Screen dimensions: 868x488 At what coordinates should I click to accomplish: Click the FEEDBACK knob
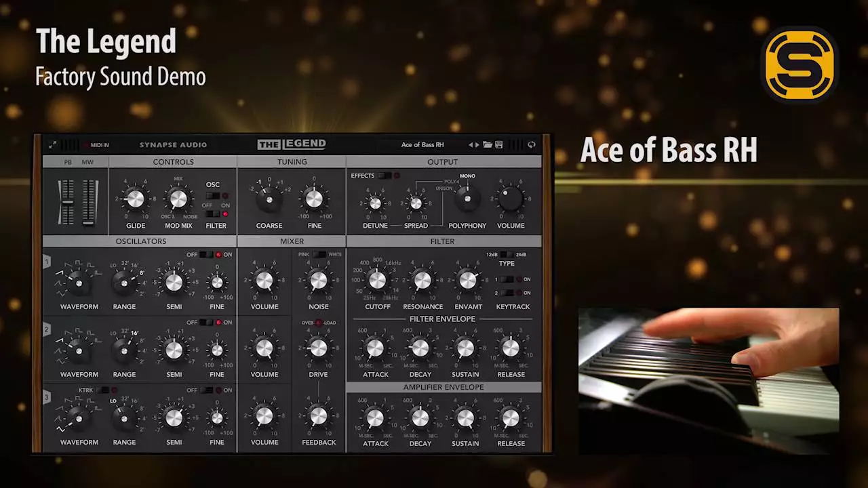pos(318,416)
